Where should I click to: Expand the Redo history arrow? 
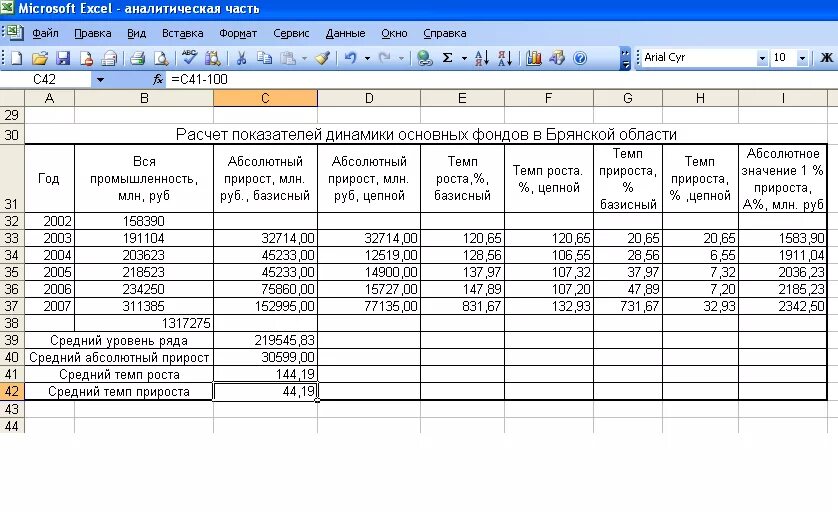click(x=401, y=58)
